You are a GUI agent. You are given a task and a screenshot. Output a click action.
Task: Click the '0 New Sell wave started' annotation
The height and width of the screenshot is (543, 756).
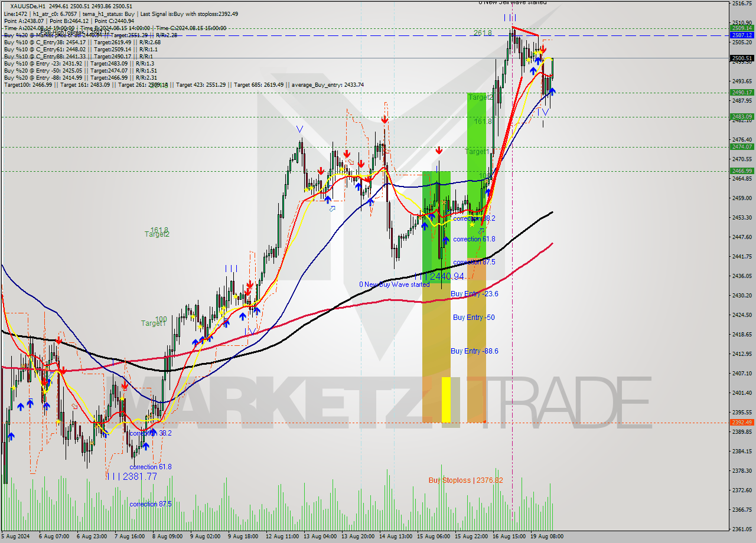[x=513, y=2]
